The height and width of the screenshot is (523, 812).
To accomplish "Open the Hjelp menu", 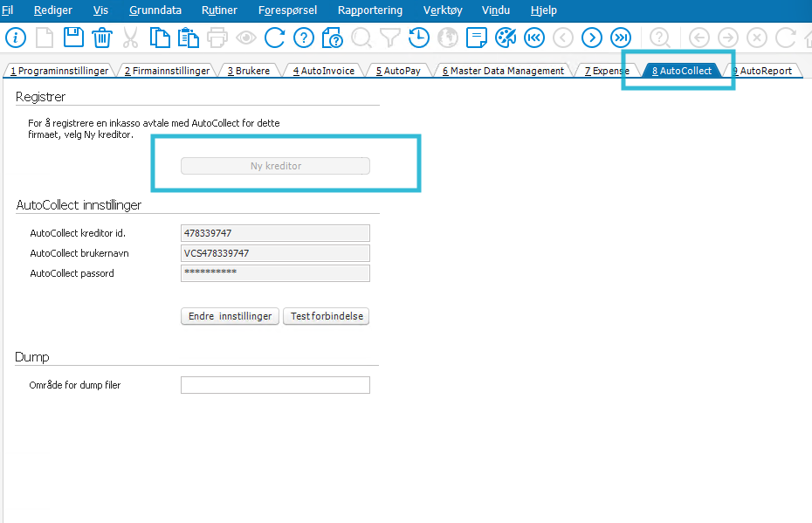I will pos(544,10).
